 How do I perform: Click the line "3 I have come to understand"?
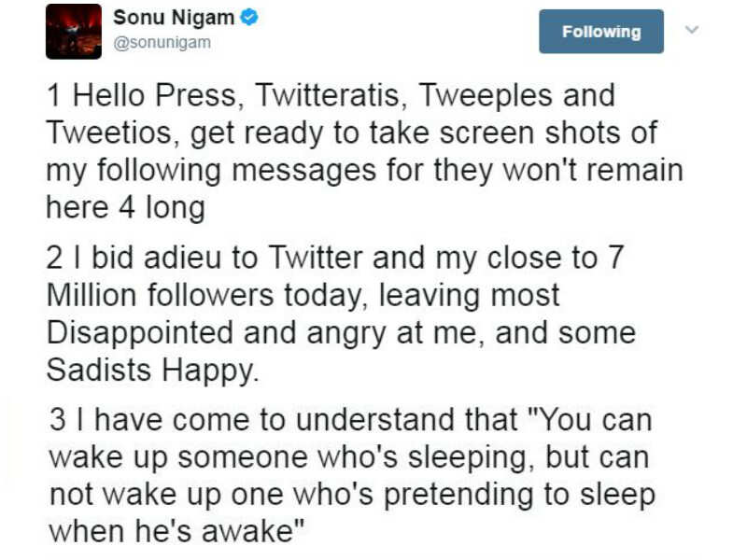click(351, 420)
